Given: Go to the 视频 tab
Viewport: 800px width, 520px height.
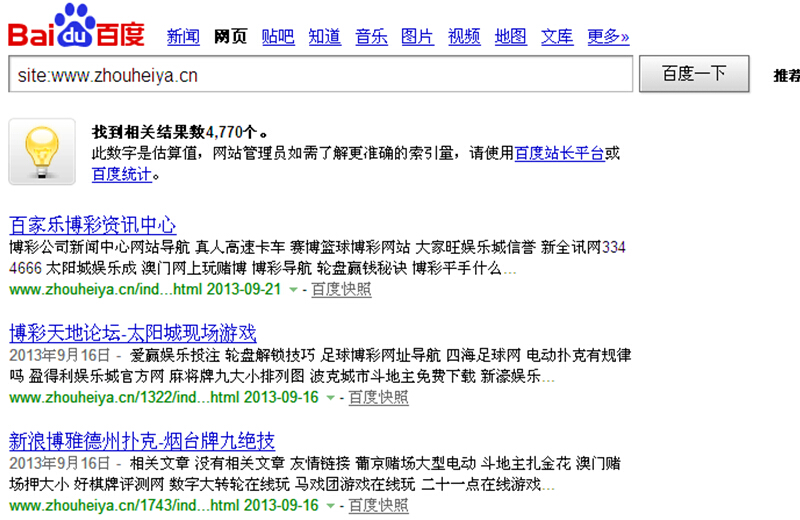Looking at the screenshot, I should click(464, 37).
